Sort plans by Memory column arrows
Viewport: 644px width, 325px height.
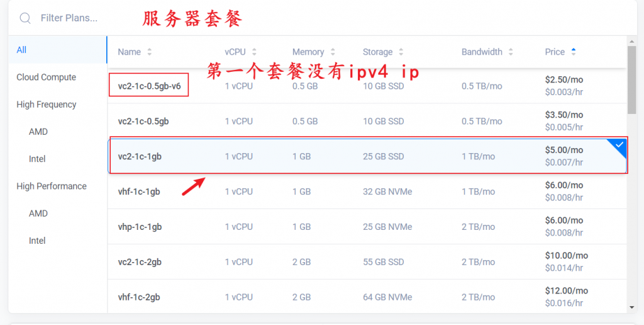coord(333,52)
